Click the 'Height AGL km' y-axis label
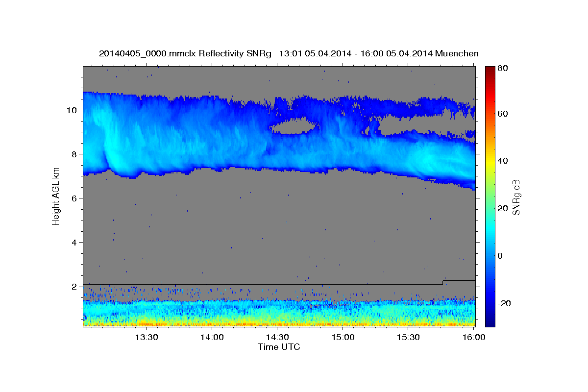This screenshot has height=392, width=588. click(x=56, y=196)
